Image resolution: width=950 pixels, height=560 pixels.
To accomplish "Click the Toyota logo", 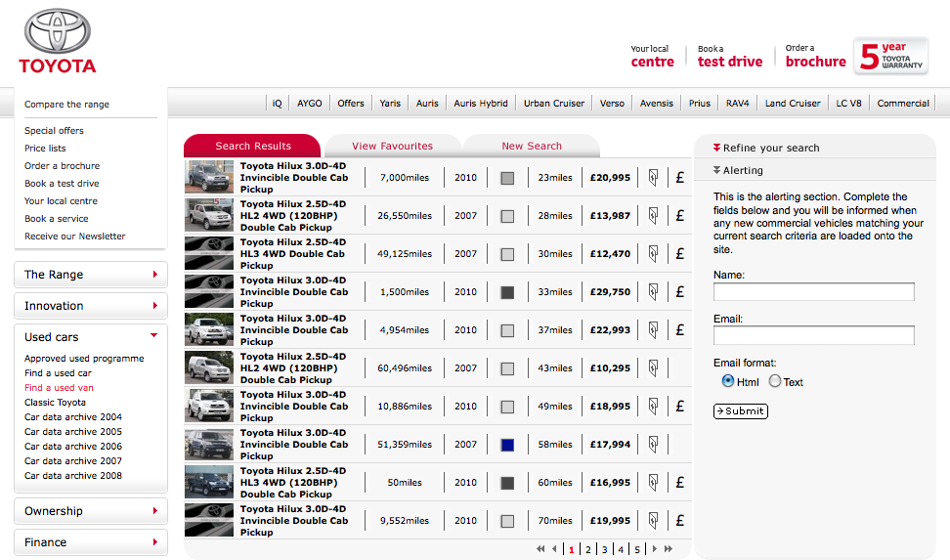I will point(58,41).
